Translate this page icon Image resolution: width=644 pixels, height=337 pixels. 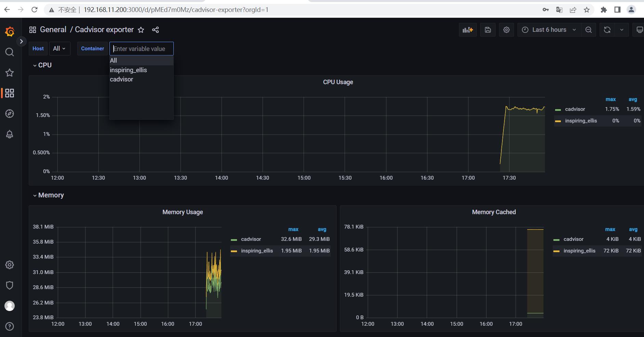click(x=560, y=10)
